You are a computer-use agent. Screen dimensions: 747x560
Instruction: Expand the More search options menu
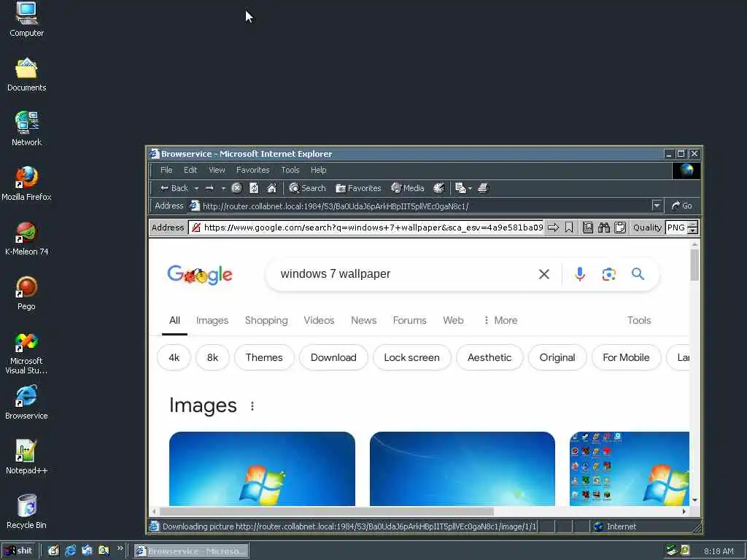pos(500,321)
